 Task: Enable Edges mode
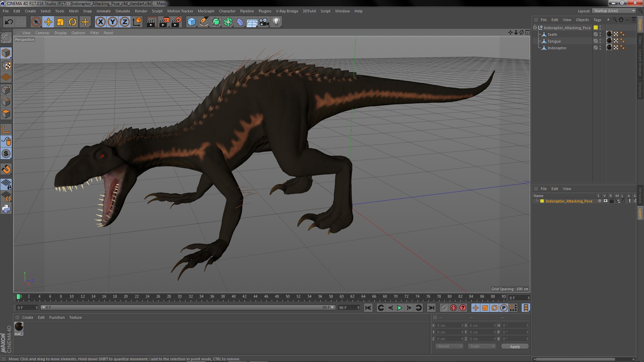click(x=6, y=102)
